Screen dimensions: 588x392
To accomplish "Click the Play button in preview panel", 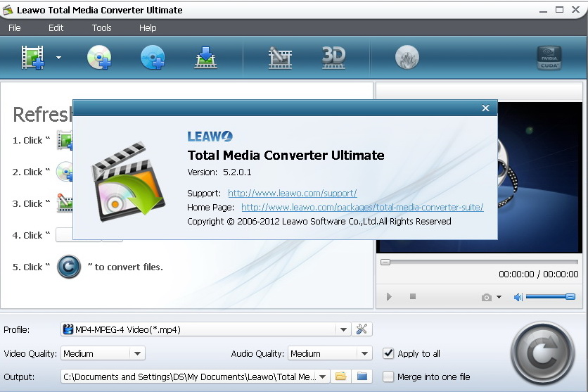I will point(389,297).
